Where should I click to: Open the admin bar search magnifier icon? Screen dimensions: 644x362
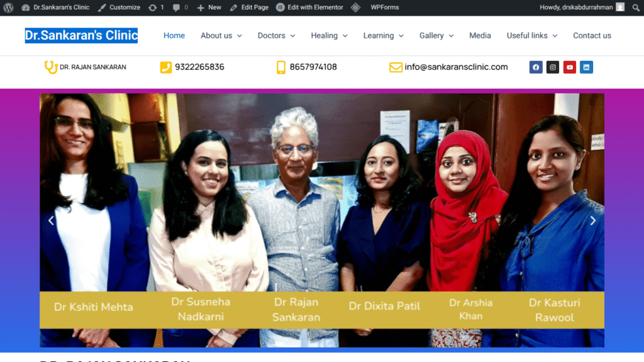coord(636,8)
